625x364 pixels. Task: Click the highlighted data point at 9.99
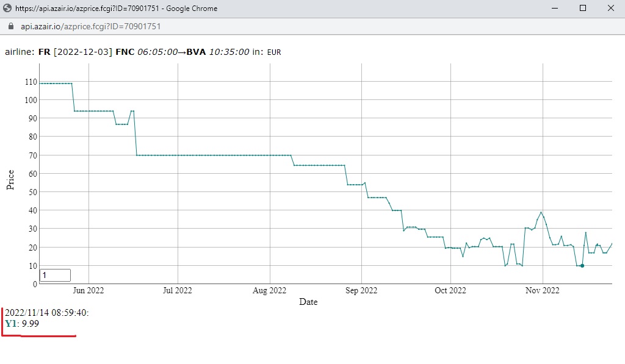point(582,266)
